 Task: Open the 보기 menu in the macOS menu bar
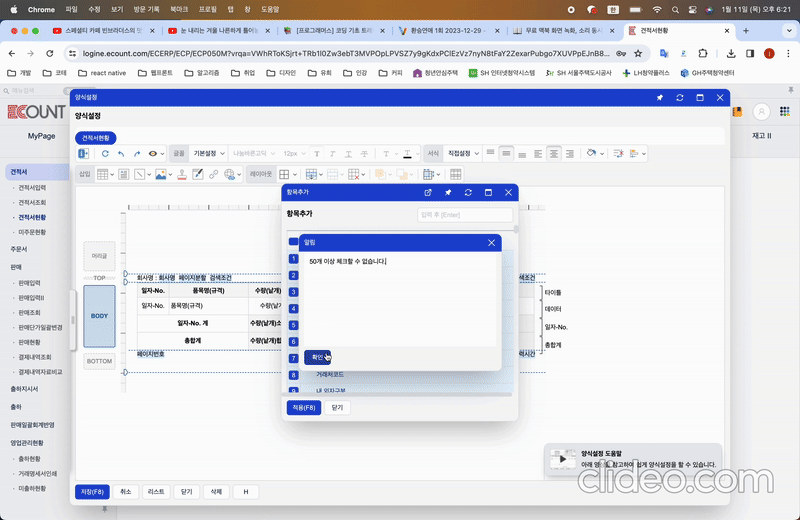click(x=117, y=9)
